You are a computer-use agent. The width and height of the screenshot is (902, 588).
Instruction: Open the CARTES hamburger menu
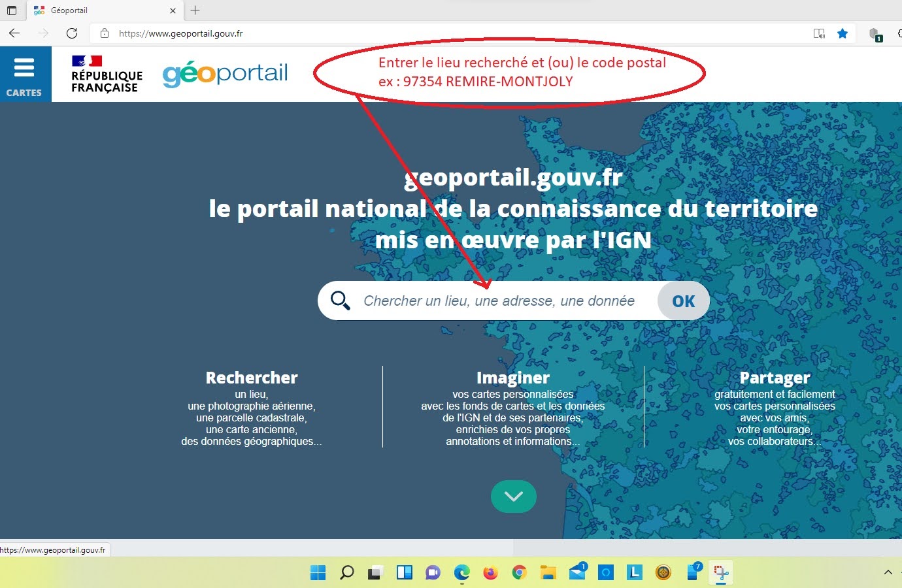click(x=24, y=74)
